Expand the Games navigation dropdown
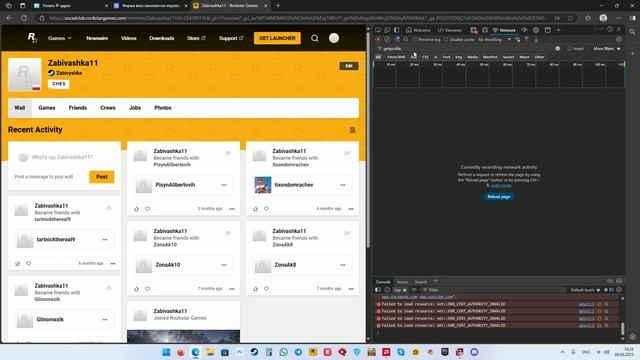 pos(60,38)
